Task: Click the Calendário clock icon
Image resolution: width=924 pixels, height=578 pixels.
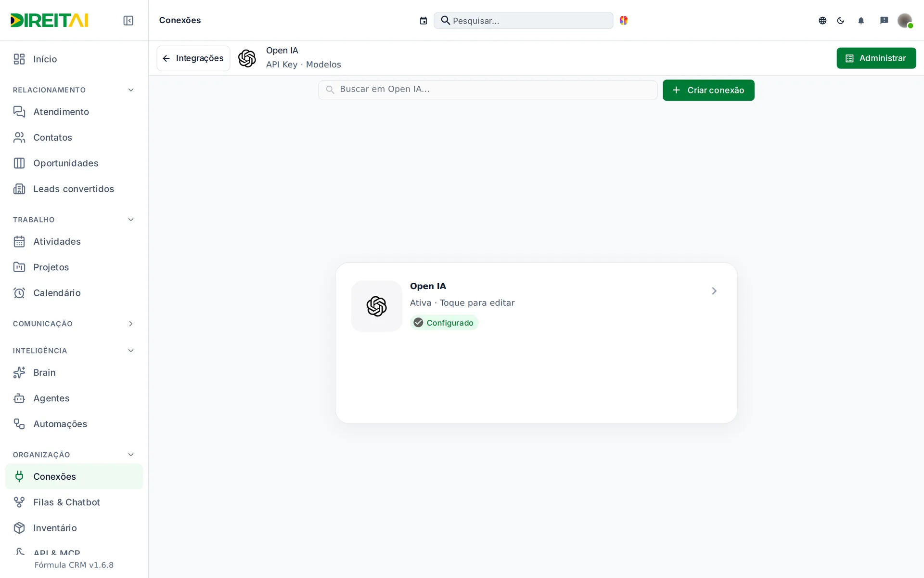Action: click(x=19, y=293)
